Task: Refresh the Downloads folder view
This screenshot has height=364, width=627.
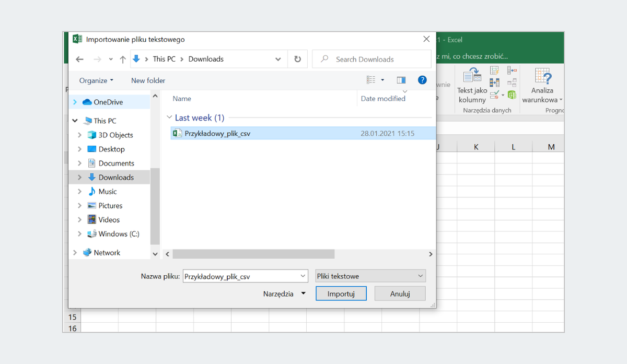Action: [x=298, y=59]
